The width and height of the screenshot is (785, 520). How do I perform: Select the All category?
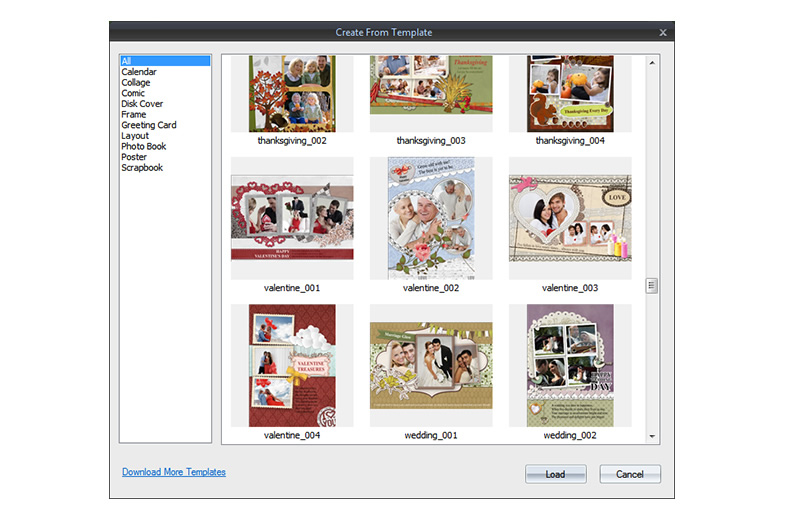click(x=165, y=61)
